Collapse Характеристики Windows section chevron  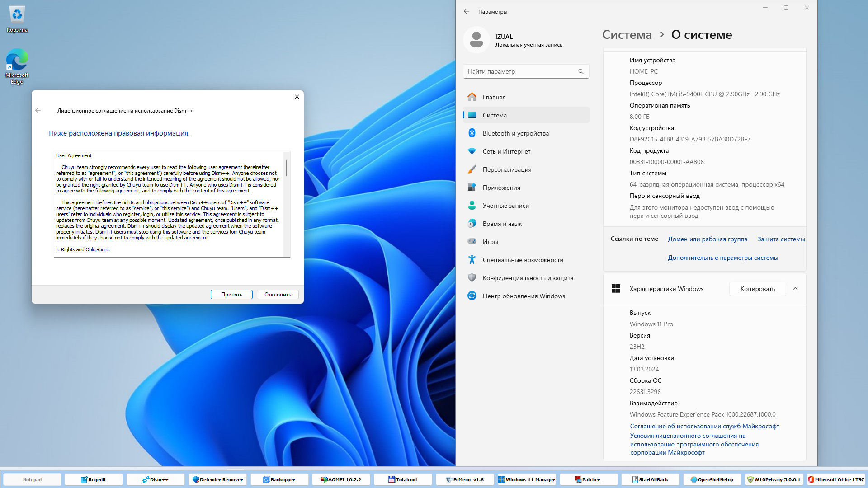pos(795,289)
